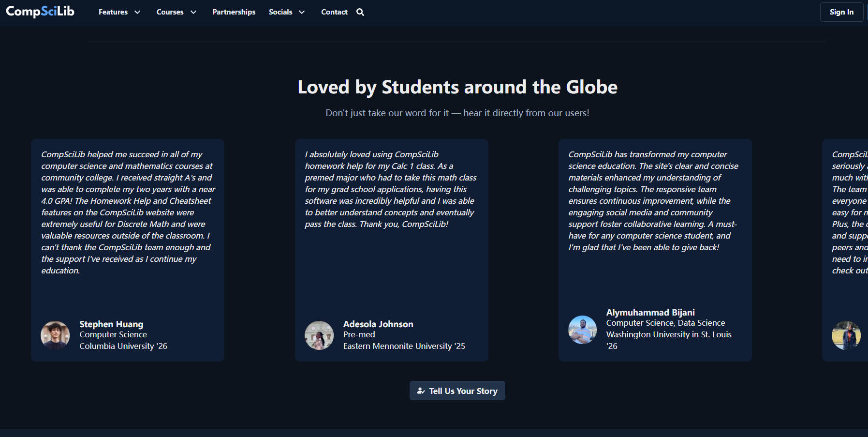Click the partially visible rightmost testimonial avatar
Screen dimensions: 868x437
coord(847,335)
